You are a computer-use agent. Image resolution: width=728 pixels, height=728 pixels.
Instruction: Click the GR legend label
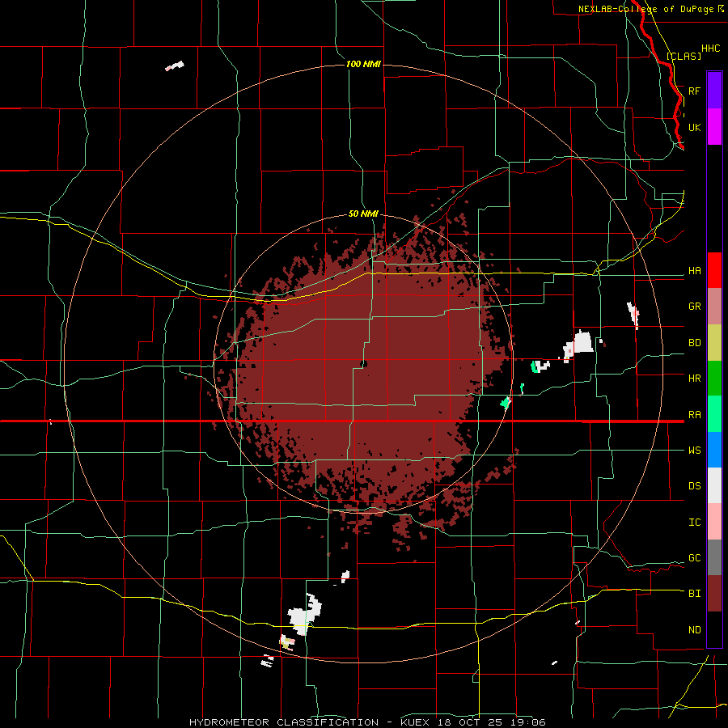click(x=694, y=307)
